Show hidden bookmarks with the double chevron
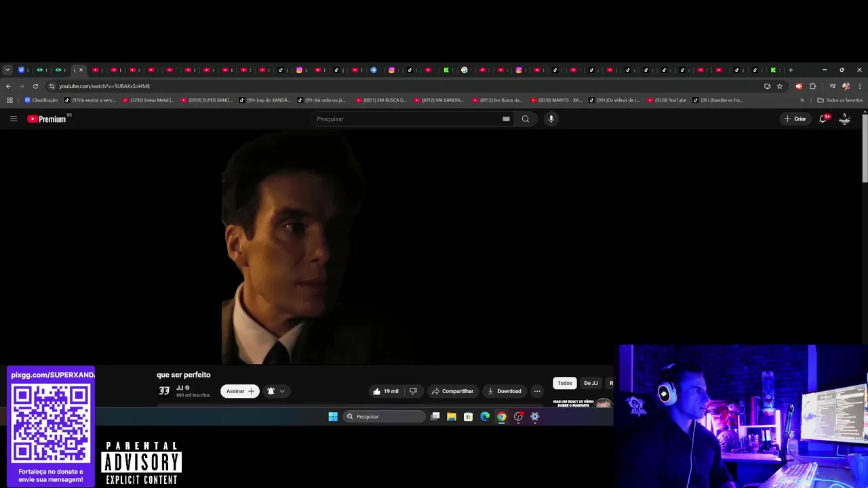Viewport: 868px width, 488px height. [802, 100]
